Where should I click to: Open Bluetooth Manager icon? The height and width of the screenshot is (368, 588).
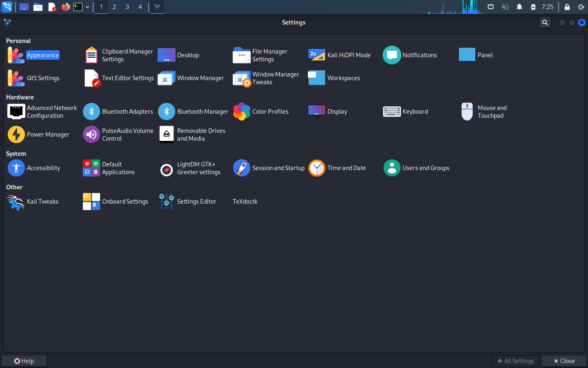(x=167, y=112)
